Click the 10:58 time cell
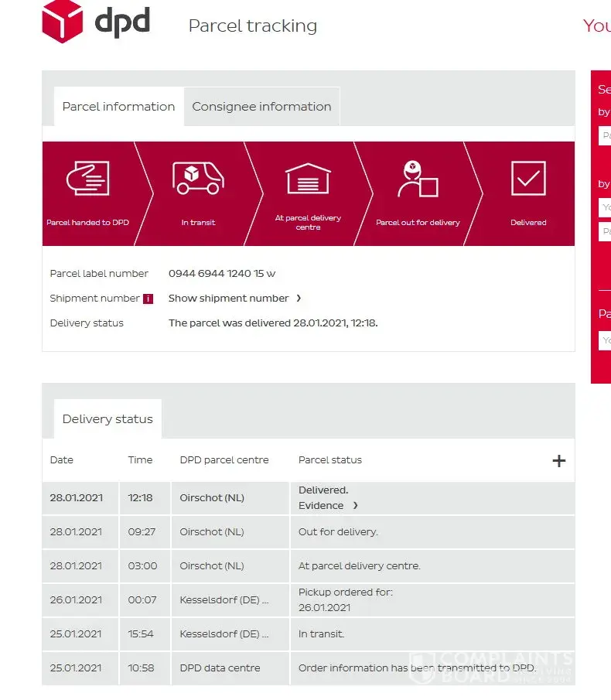 click(145, 668)
